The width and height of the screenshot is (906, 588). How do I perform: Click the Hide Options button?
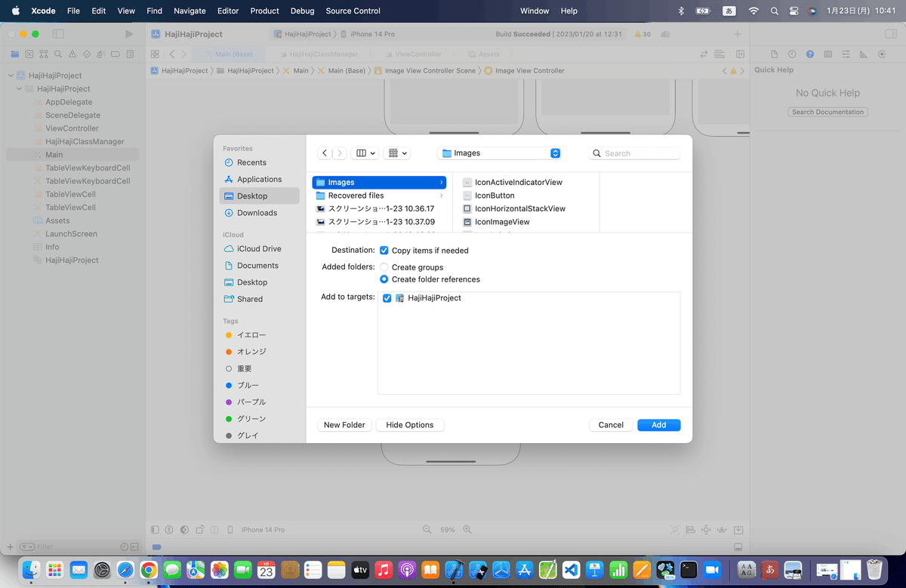click(x=410, y=425)
